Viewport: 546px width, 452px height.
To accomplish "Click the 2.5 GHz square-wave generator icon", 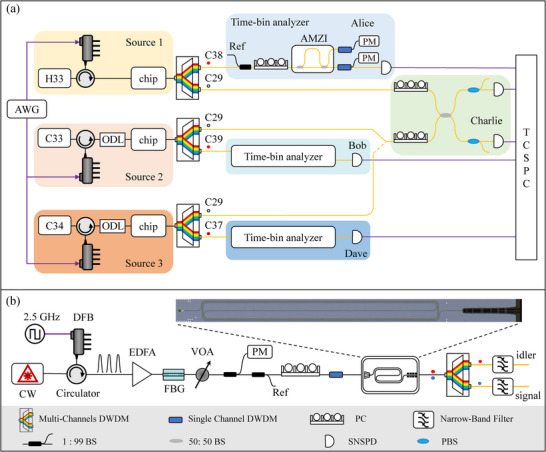I will (35, 334).
